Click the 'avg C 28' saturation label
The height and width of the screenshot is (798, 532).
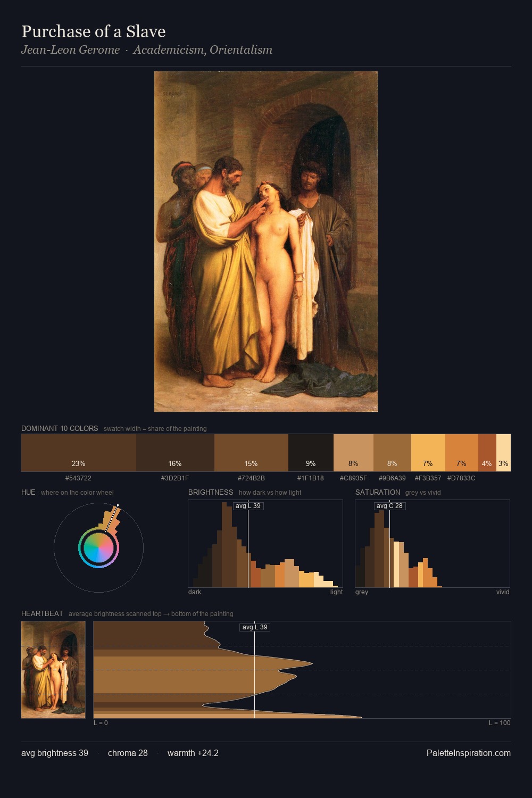tap(390, 506)
